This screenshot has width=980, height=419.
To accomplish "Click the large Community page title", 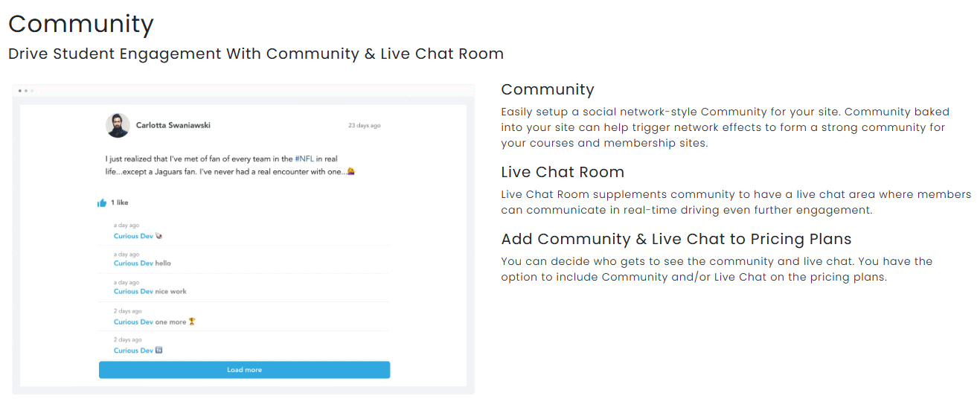I will pos(81,24).
